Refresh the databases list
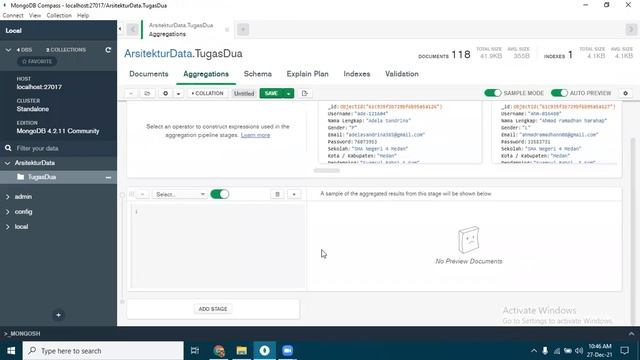The width and height of the screenshot is (640, 360). point(108,50)
